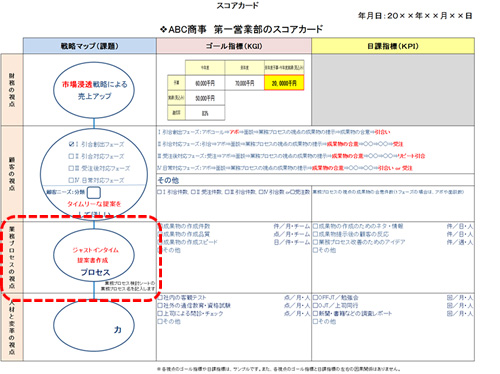Click the 日課指標(KPI) column header
Screen dimensions: 500x374
[x=393, y=46]
